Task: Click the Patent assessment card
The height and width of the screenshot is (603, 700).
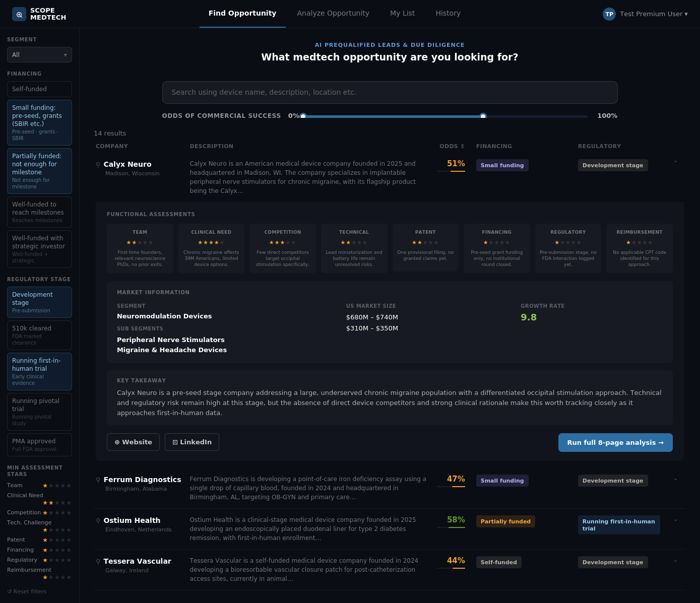Action: [x=425, y=247]
